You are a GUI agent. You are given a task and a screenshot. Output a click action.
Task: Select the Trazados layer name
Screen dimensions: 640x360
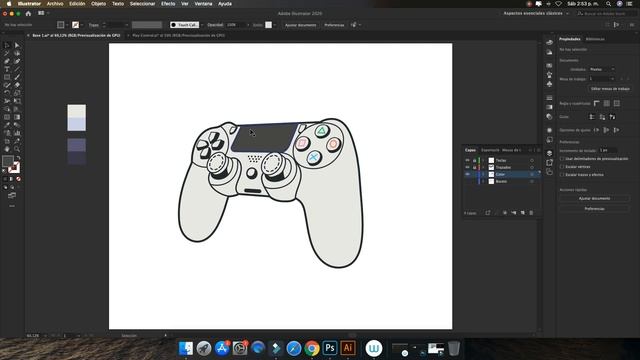pos(503,167)
